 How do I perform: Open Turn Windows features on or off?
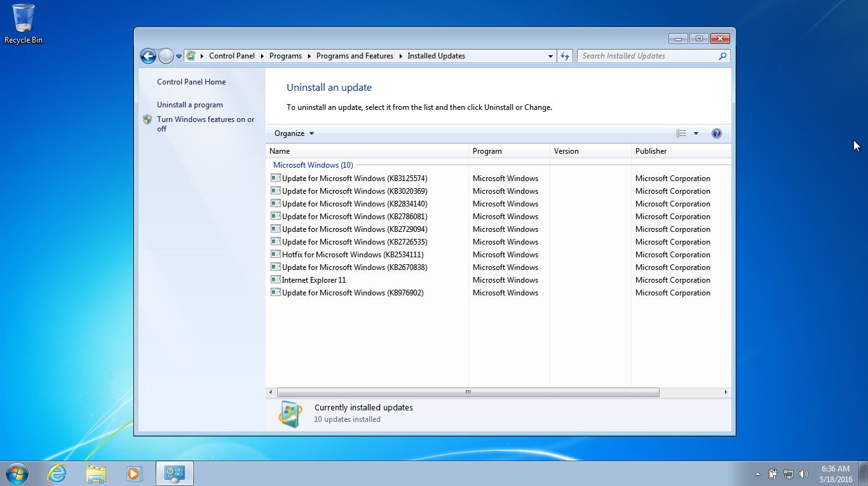pos(206,124)
